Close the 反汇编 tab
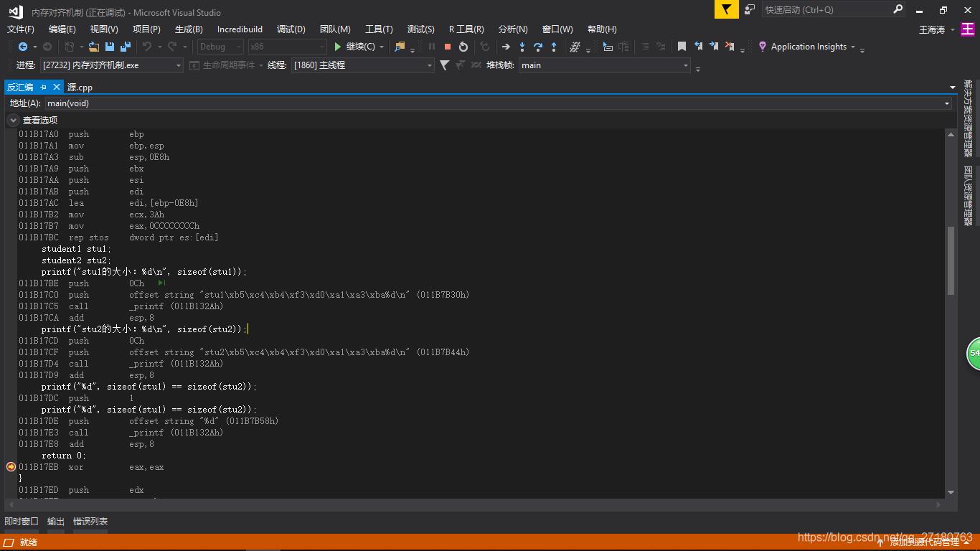The width and height of the screenshot is (980, 551). [x=57, y=87]
